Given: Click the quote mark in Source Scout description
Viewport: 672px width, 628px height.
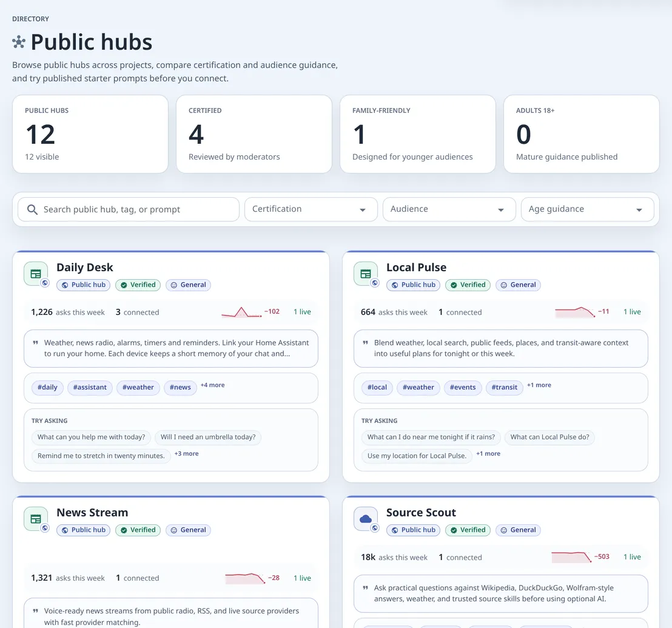Looking at the screenshot, I should (x=366, y=588).
